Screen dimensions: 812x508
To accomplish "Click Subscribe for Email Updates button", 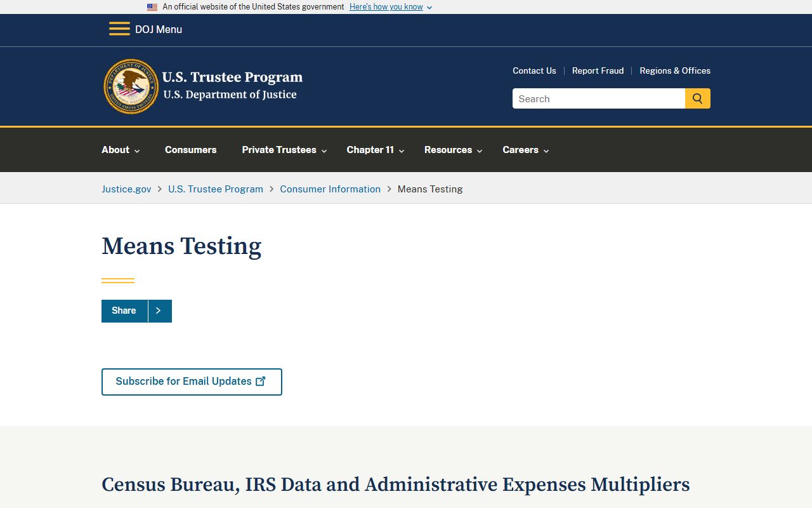I will (x=192, y=382).
